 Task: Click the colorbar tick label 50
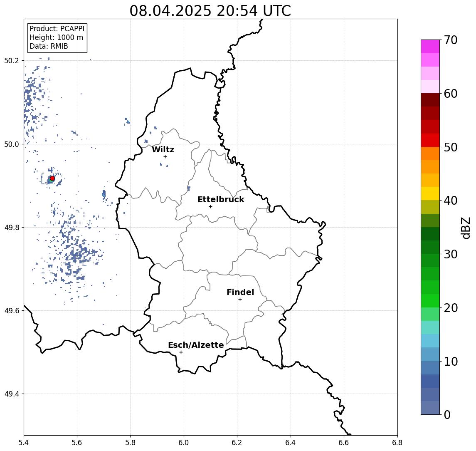451,147
